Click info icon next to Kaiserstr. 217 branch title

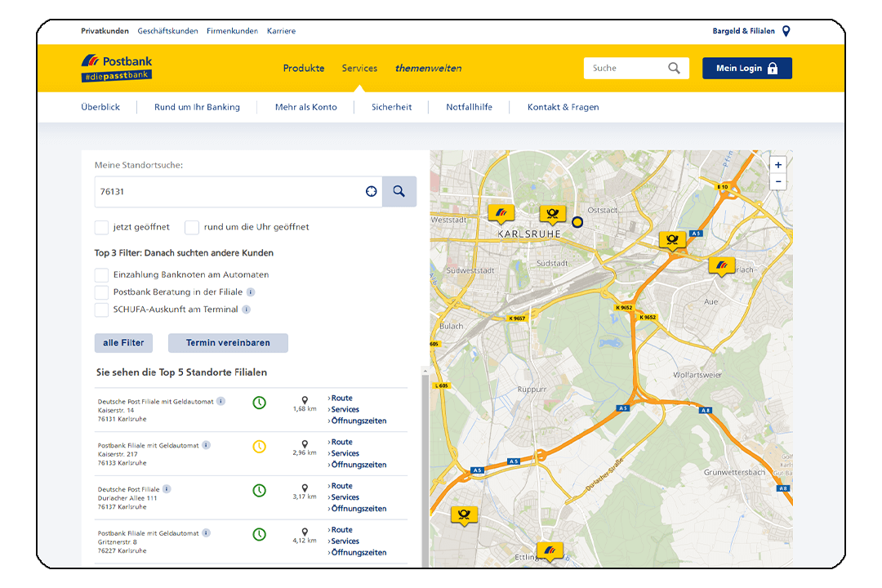pyautogui.click(x=207, y=445)
